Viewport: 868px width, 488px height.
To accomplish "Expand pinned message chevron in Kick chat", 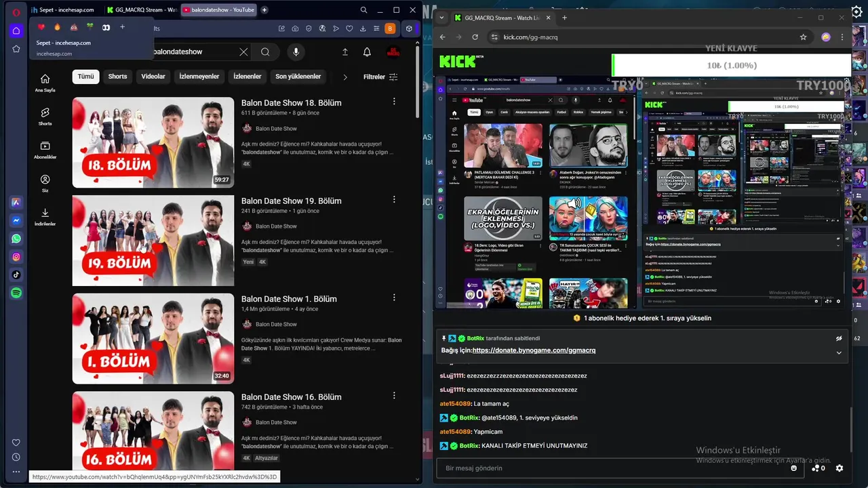I will (839, 352).
